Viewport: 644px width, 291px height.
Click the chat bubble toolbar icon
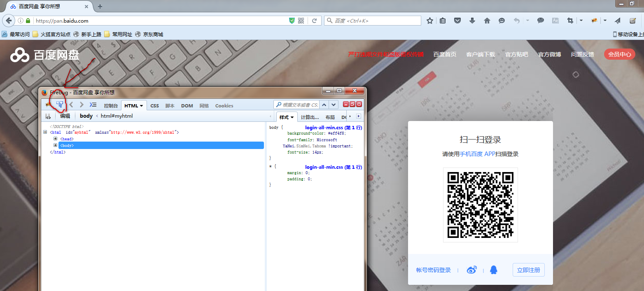pos(541,21)
